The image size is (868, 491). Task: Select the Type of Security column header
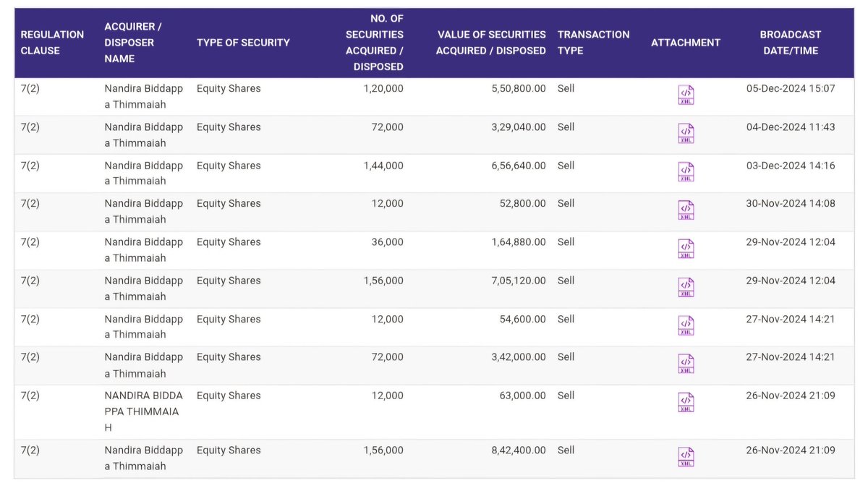click(x=243, y=43)
